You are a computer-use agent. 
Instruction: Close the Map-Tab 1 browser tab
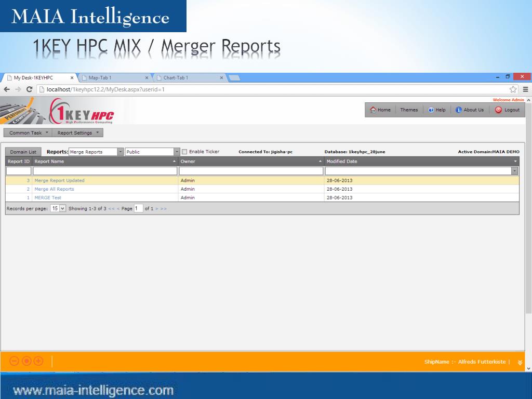click(147, 78)
